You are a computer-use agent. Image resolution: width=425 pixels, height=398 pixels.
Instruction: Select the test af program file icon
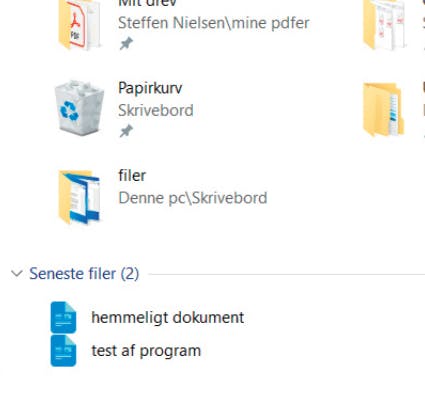(x=63, y=351)
